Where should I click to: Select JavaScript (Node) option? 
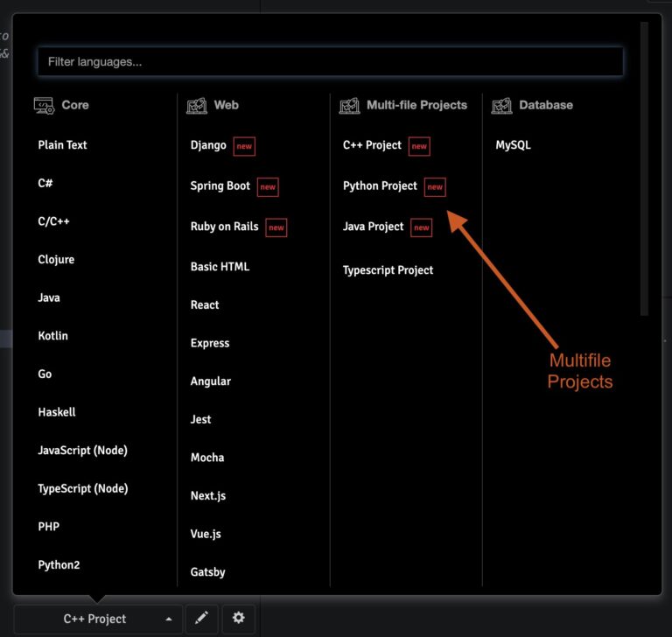pos(83,451)
